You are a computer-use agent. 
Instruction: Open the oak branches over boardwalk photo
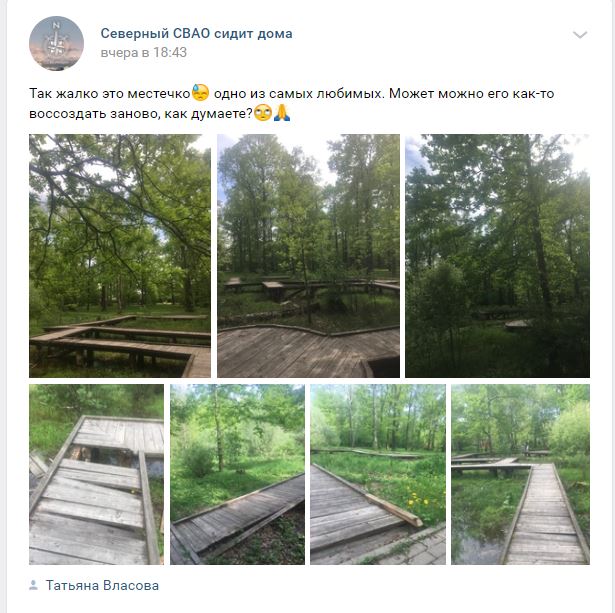[120, 256]
